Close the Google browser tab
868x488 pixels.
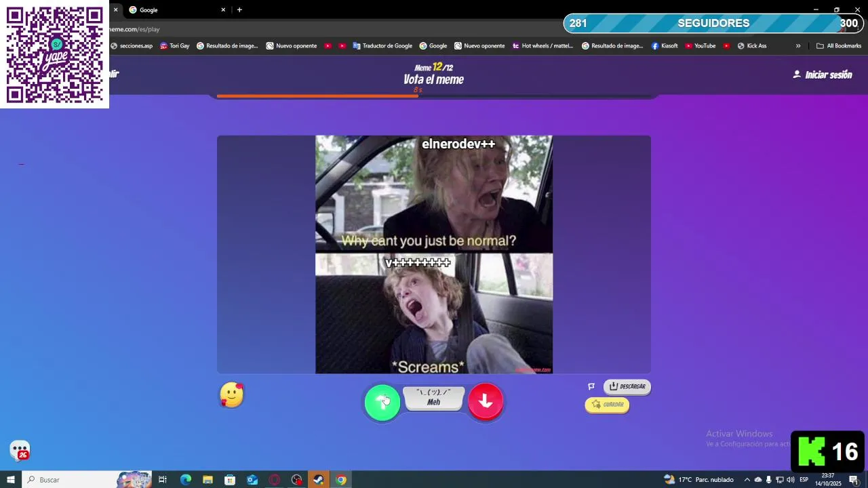coord(223,9)
